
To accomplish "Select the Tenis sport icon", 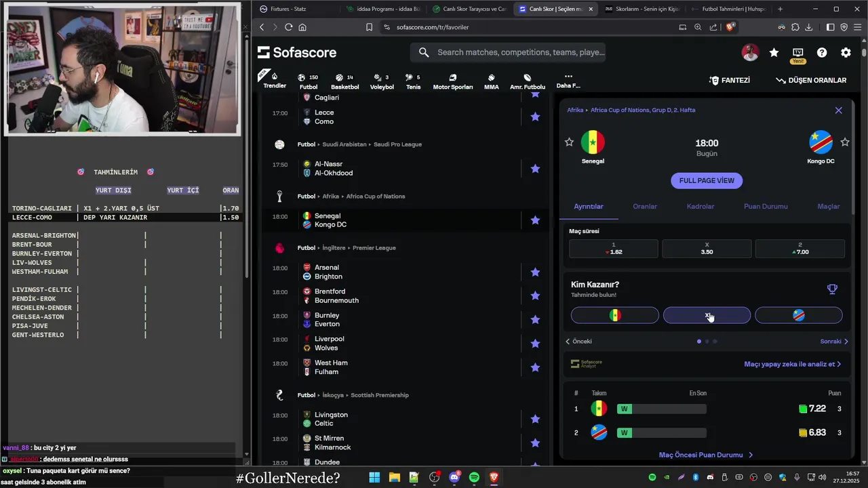I will tap(413, 81).
